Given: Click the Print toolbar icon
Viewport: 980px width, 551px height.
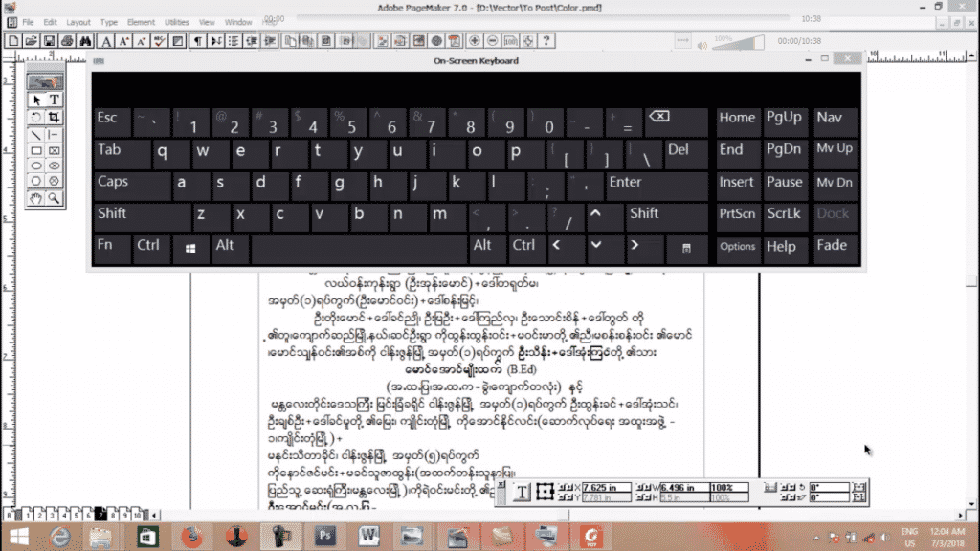Looking at the screenshot, I should point(67,41).
